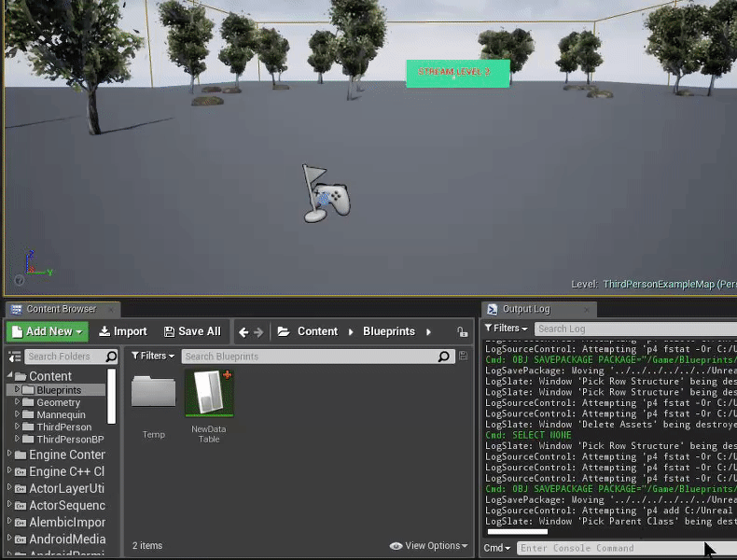Collapse the Content tree root

pyautogui.click(x=10, y=375)
